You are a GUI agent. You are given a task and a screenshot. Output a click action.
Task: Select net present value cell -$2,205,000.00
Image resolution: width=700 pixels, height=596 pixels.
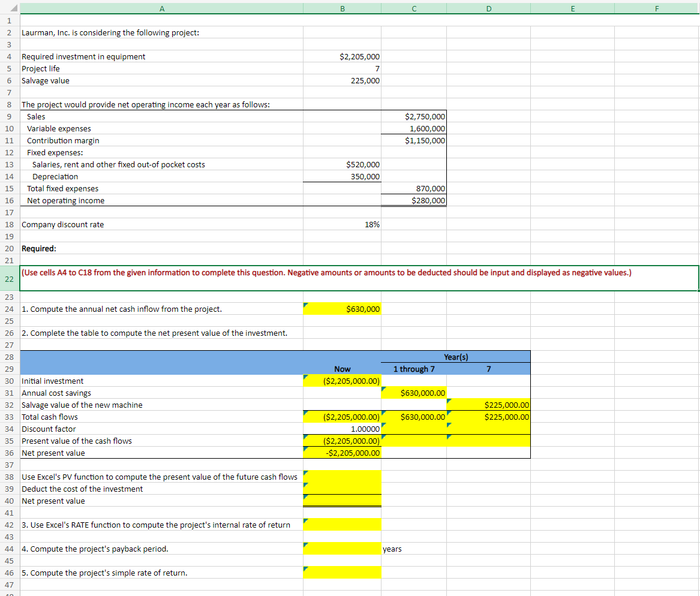342,453
